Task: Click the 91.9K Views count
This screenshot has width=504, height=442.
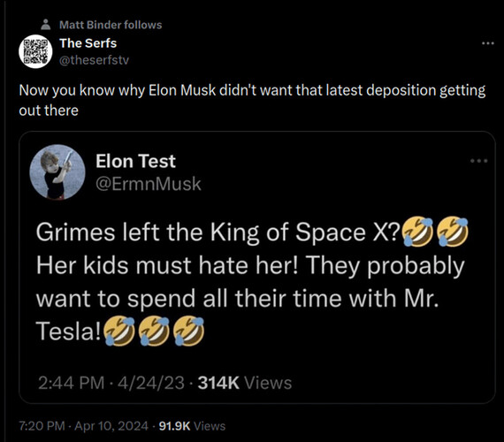Action: click(x=192, y=426)
